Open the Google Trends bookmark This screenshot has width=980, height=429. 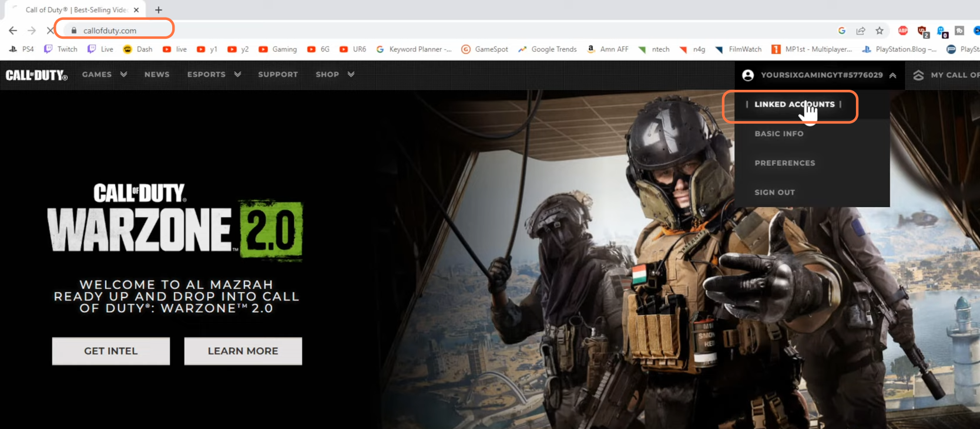(x=548, y=49)
